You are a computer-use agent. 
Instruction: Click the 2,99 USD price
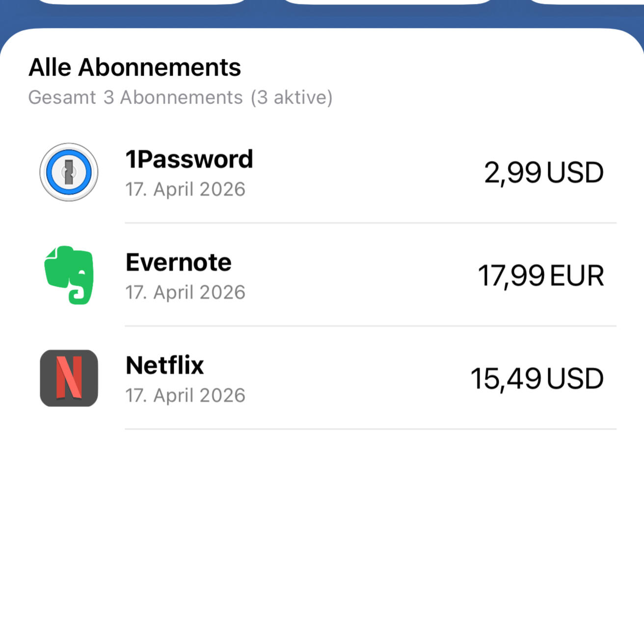543,173
